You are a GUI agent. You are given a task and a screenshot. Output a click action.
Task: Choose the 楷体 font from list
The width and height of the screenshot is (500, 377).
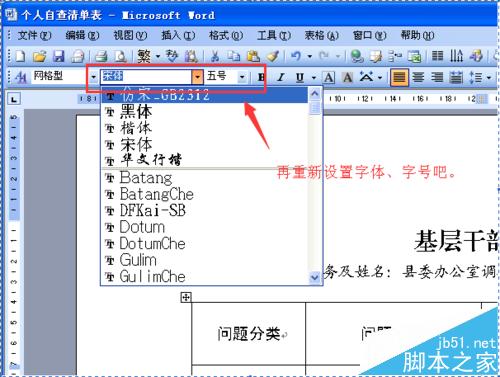click(x=204, y=128)
